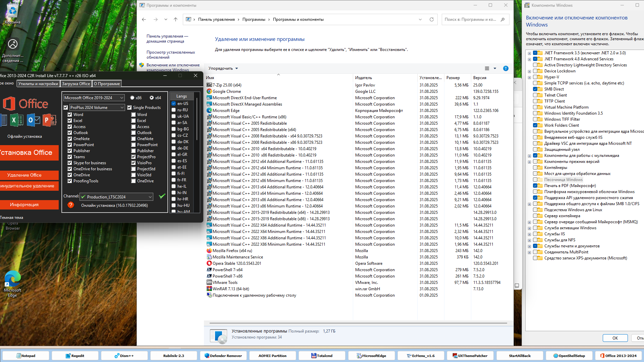The image size is (644, 362).
Task: Launch Regedit from the bottom bar
Action: [x=75, y=356]
